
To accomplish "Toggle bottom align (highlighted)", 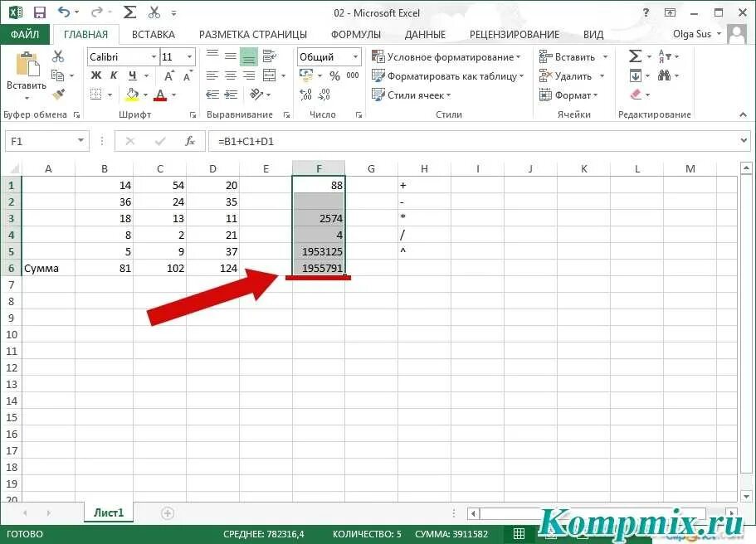I will point(249,57).
